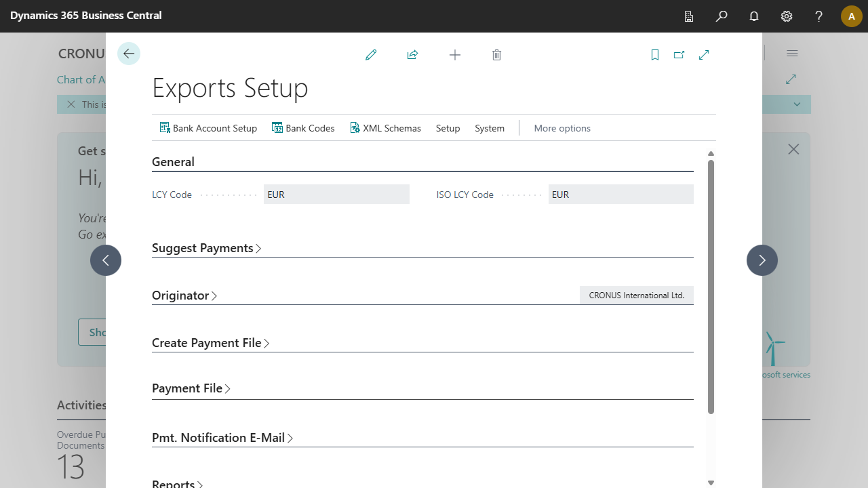Click the ISO LCY Code field with EUR
Screen dimensions: 868x488
coord(621,195)
